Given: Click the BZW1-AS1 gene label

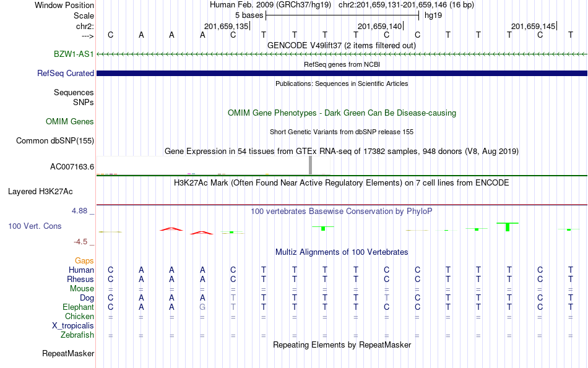Looking at the screenshot, I should (x=74, y=54).
